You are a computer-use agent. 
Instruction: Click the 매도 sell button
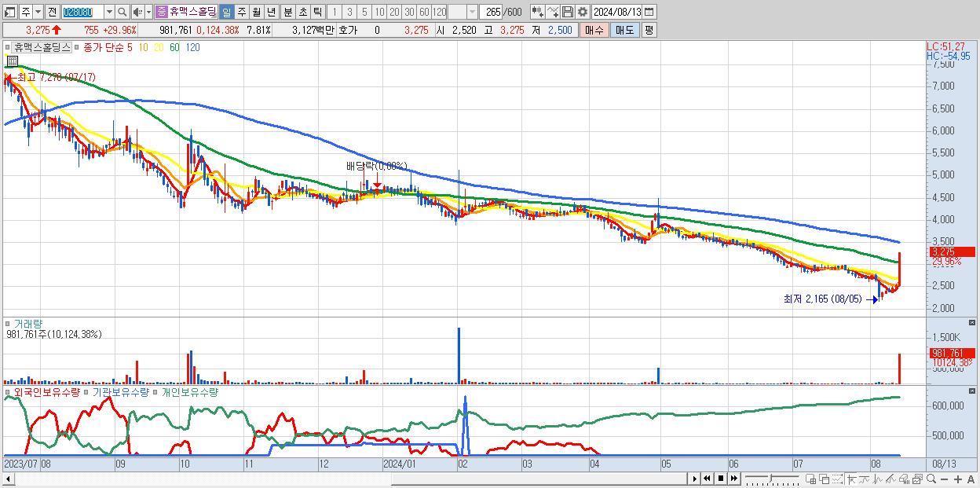tap(624, 30)
